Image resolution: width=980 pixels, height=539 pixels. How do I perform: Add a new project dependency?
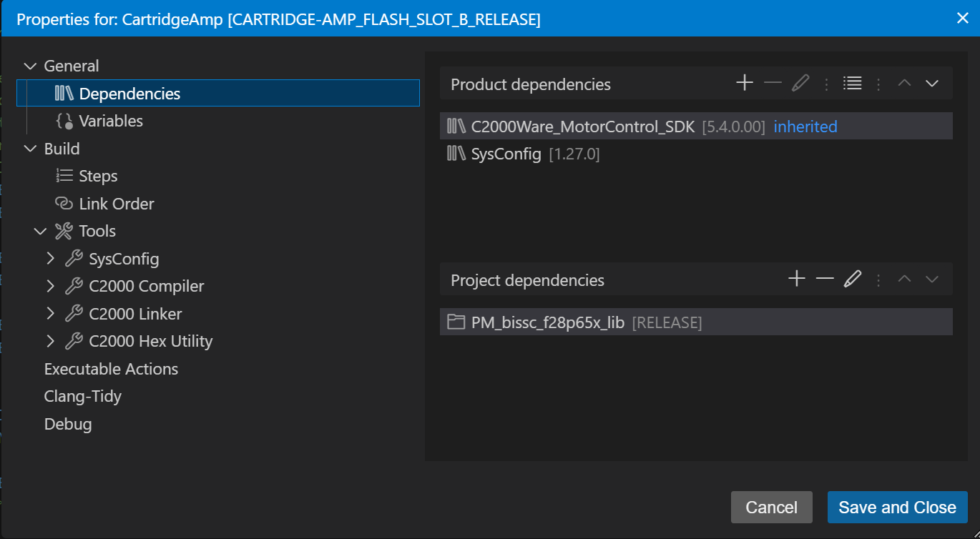point(796,279)
